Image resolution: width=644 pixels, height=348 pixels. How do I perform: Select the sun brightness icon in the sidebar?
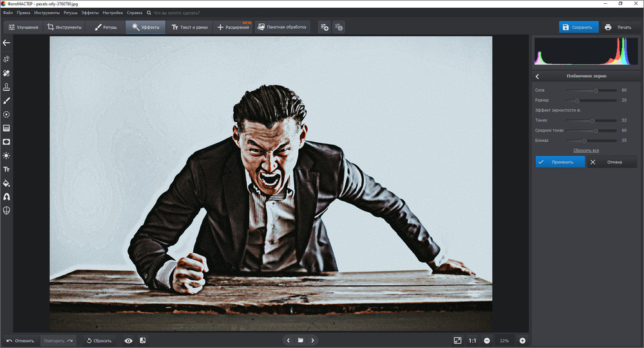6,155
